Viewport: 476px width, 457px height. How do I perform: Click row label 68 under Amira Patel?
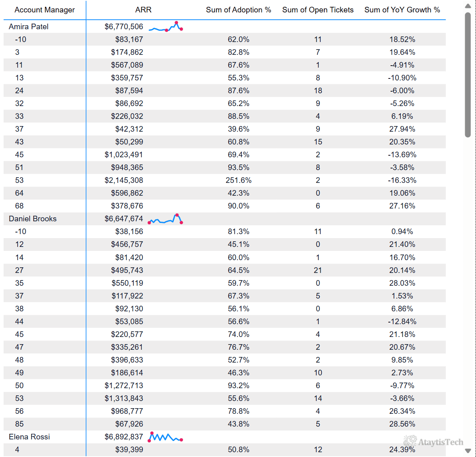click(x=20, y=206)
